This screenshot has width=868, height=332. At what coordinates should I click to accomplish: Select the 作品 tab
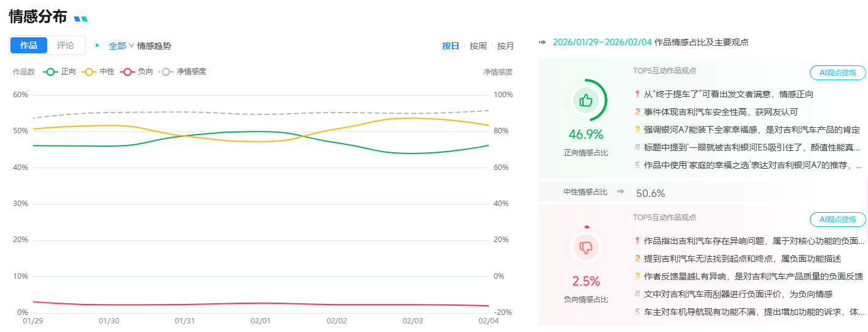pos(29,45)
